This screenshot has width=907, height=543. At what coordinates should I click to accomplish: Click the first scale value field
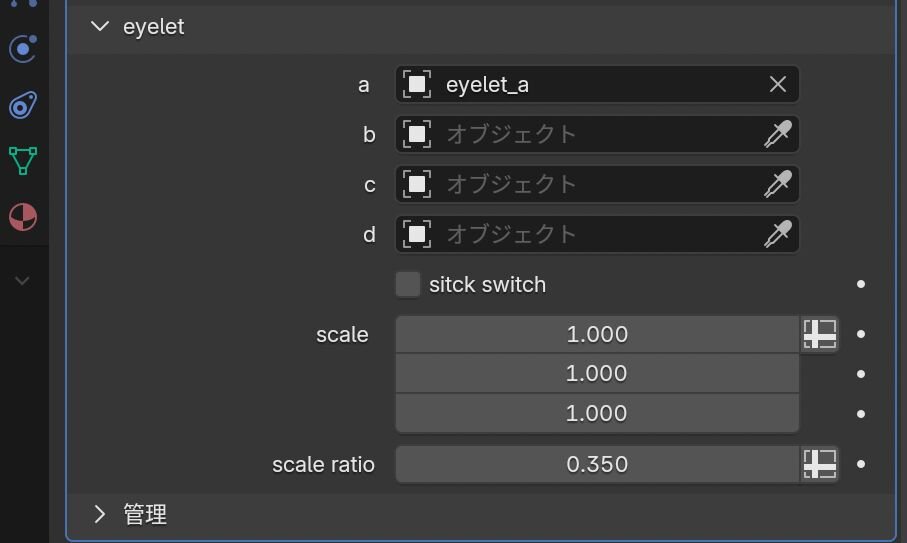[597, 334]
